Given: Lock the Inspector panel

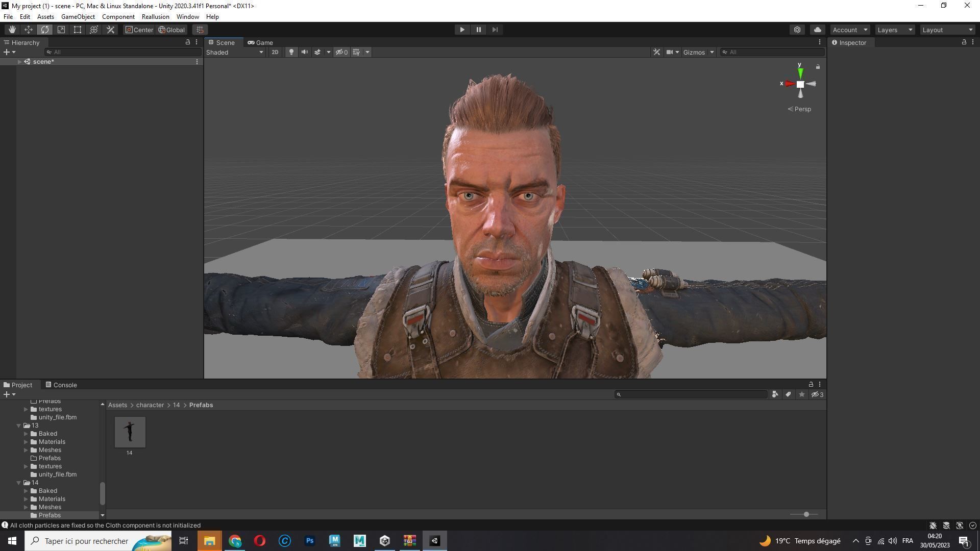Looking at the screenshot, I should [x=964, y=42].
